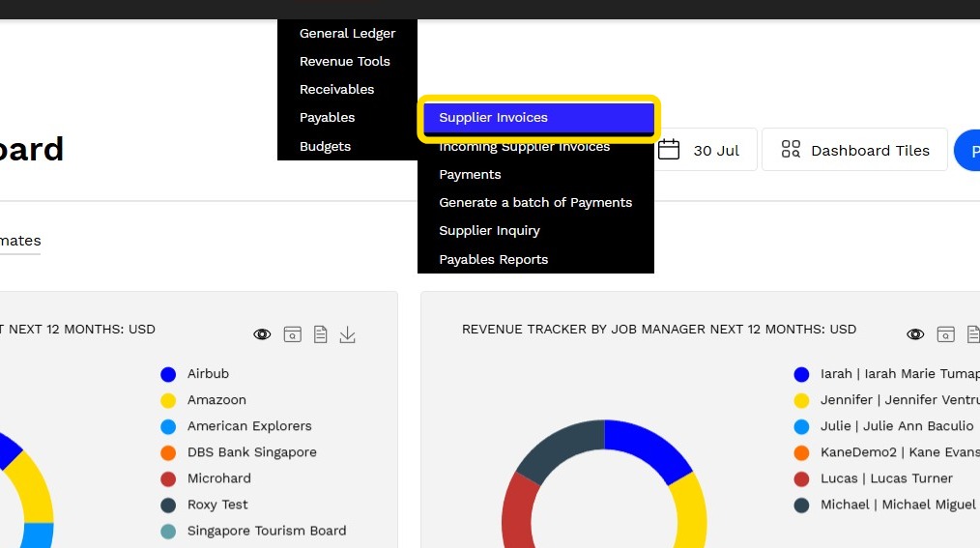
Task: Click the Dashboard Tiles button
Action: 854,150
